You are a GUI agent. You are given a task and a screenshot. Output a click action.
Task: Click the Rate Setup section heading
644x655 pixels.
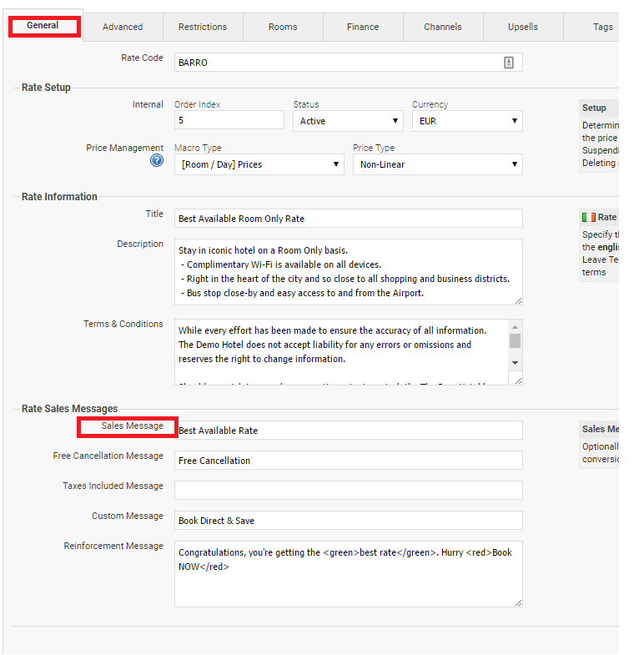coord(46,88)
